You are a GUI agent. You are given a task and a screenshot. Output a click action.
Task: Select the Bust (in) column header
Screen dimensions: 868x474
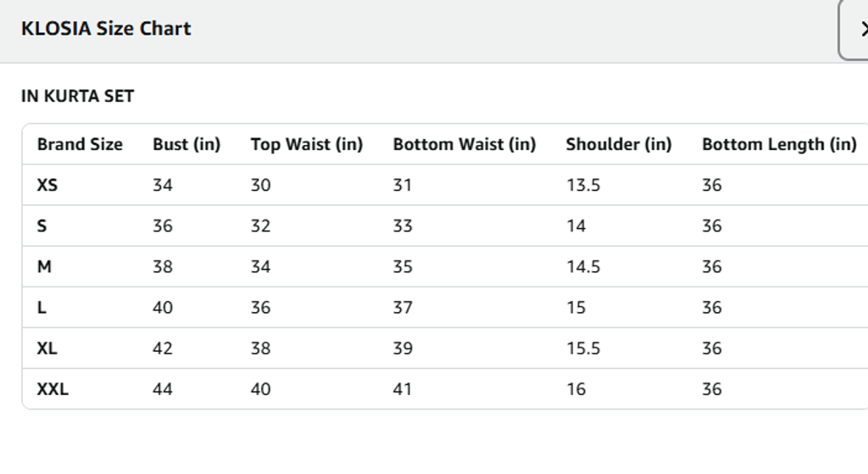click(186, 144)
